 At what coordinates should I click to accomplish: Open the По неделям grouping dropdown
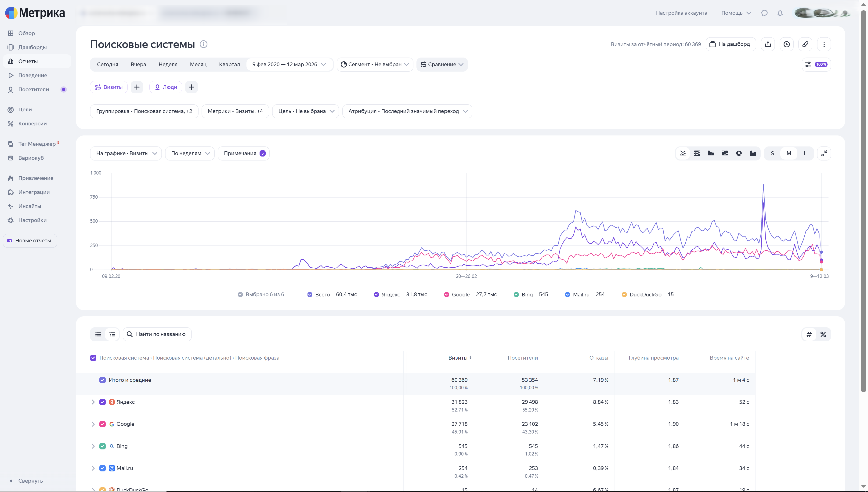[190, 153]
